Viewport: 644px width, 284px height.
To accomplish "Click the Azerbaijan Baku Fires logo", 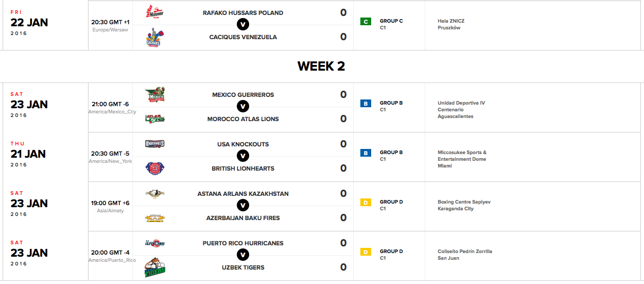I will click(x=155, y=218).
